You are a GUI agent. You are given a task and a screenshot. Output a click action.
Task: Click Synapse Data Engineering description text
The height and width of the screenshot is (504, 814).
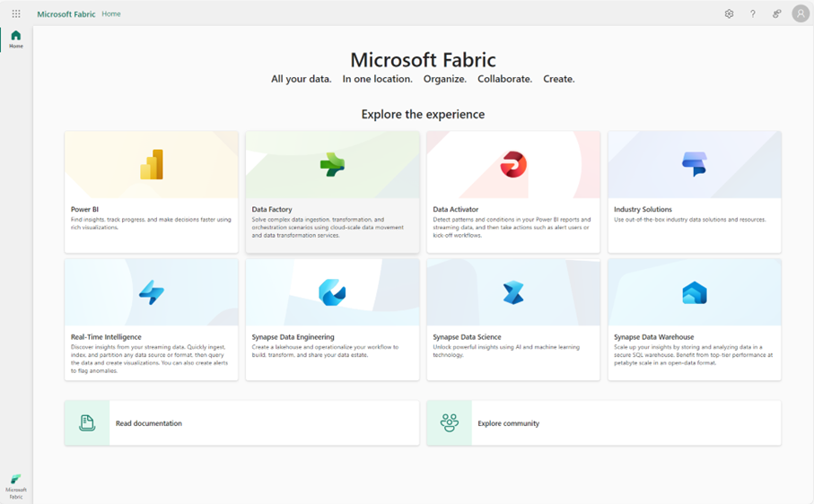(x=325, y=351)
